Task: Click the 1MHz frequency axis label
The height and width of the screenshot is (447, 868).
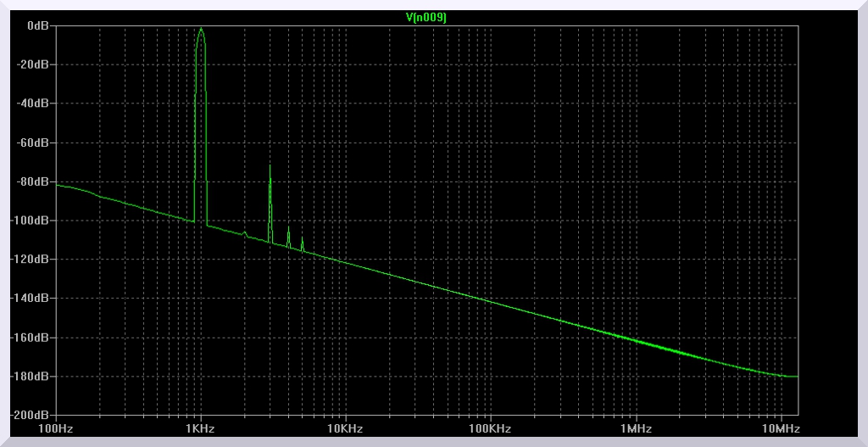Action: [635, 429]
